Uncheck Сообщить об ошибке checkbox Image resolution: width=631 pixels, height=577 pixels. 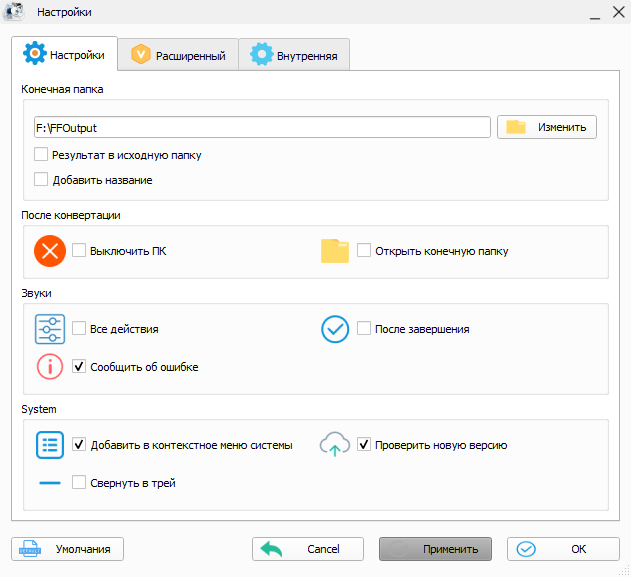pos(79,366)
